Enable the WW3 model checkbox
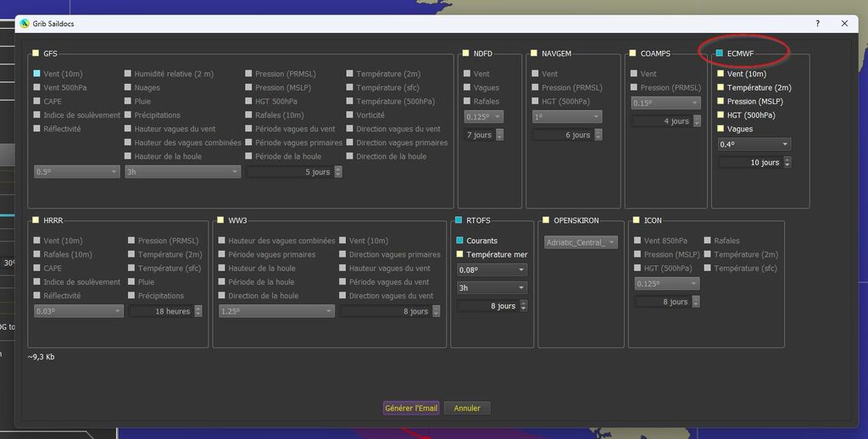 (220, 219)
